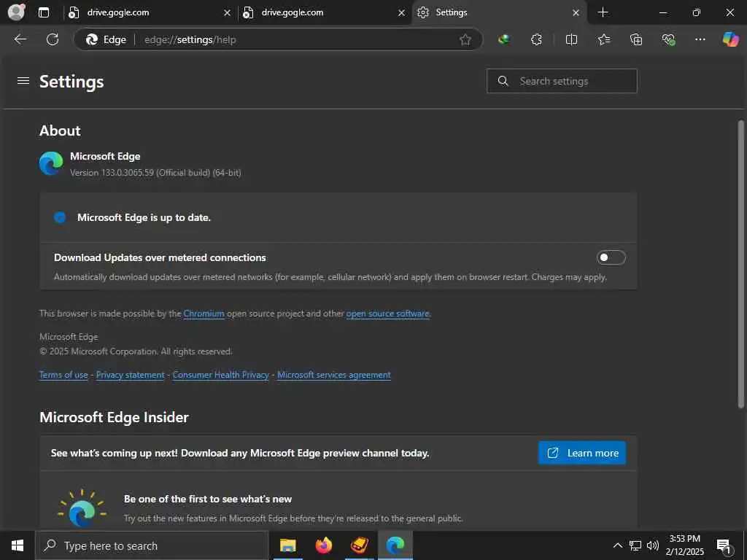The image size is (747, 560).
Task: Switch to the second drive.gogle.com tab
Action: pyautogui.click(x=325, y=13)
